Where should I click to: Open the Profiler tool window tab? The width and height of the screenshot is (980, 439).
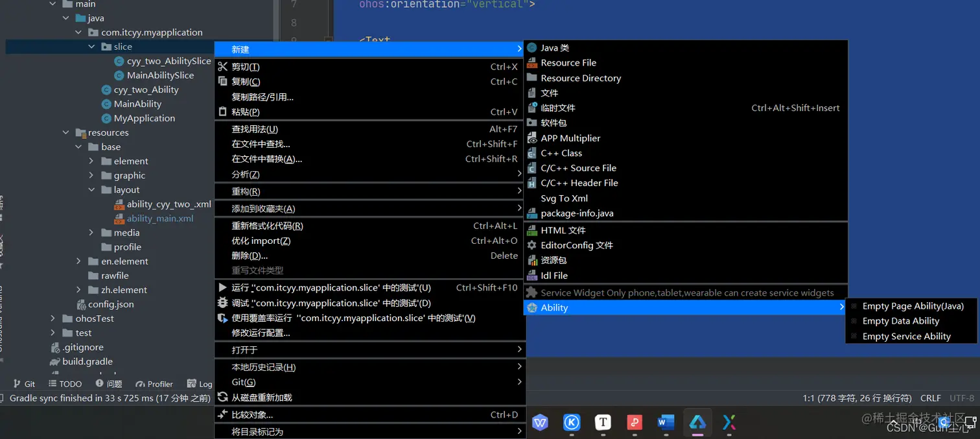pos(154,384)
